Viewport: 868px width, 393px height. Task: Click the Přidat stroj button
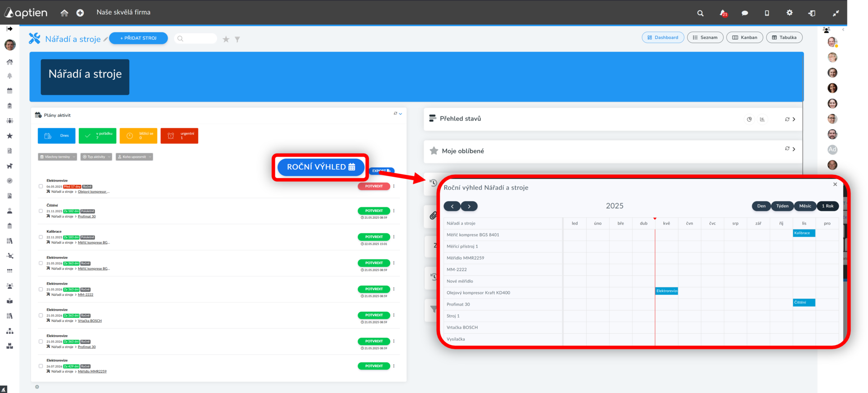(x=138, y=38)
